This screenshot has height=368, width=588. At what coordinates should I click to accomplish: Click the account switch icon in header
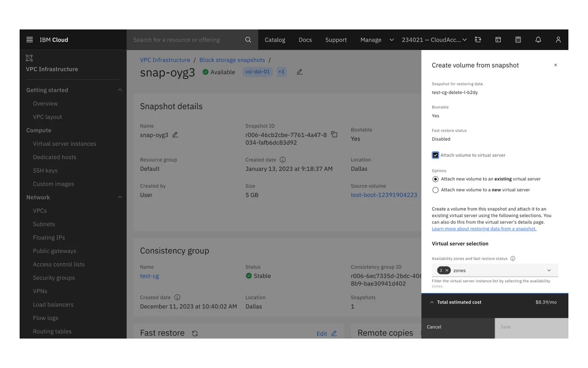coord(478,40)
